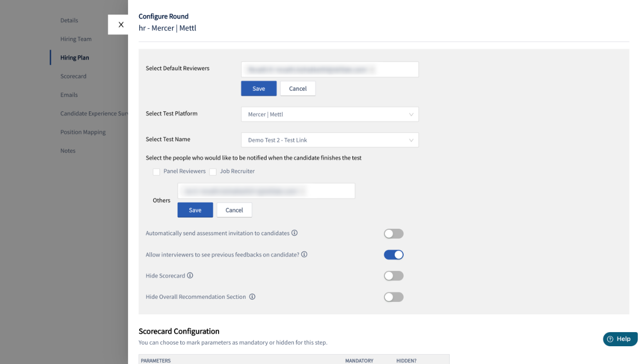Click info icon beside automatic assessment invitation
This screenshot has height=364, width=640.
tap(294, 233)
